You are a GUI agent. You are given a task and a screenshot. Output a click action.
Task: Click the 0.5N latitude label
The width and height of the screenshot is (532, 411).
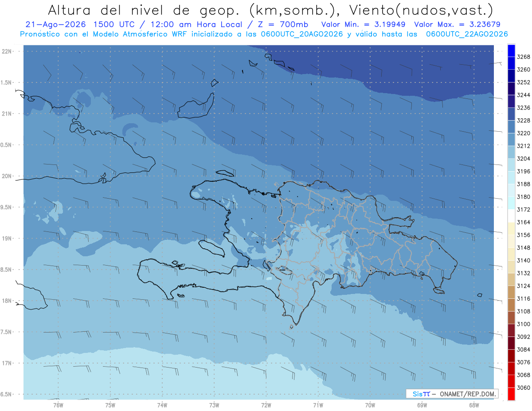[7, 145]
